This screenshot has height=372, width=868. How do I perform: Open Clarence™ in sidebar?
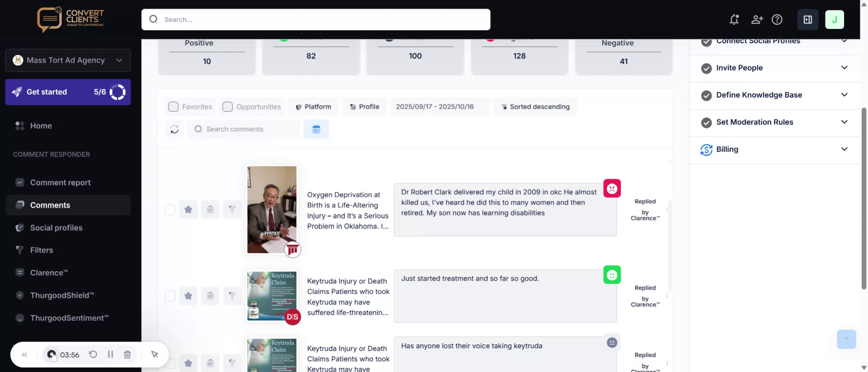pos(68,273)
